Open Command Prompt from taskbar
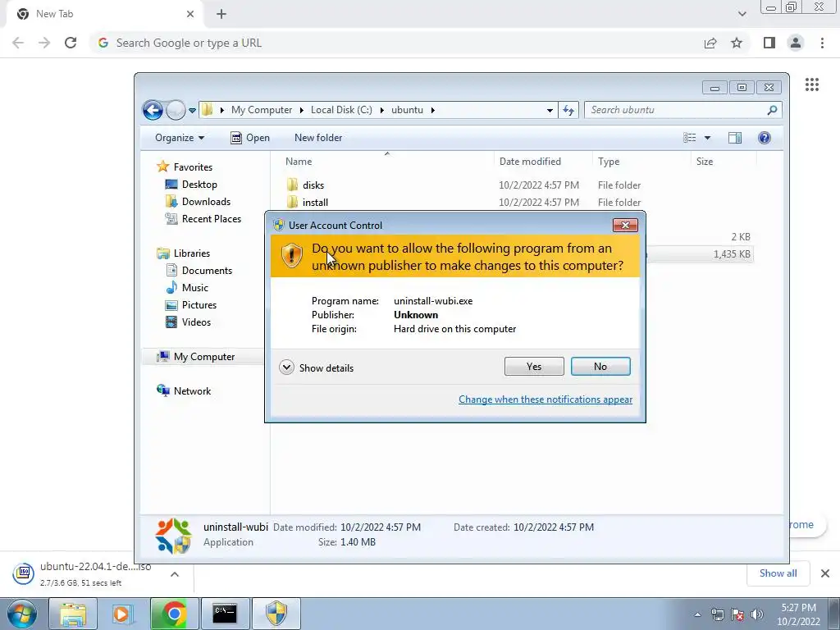The image size is (840, 630). [x=225, y=614]
